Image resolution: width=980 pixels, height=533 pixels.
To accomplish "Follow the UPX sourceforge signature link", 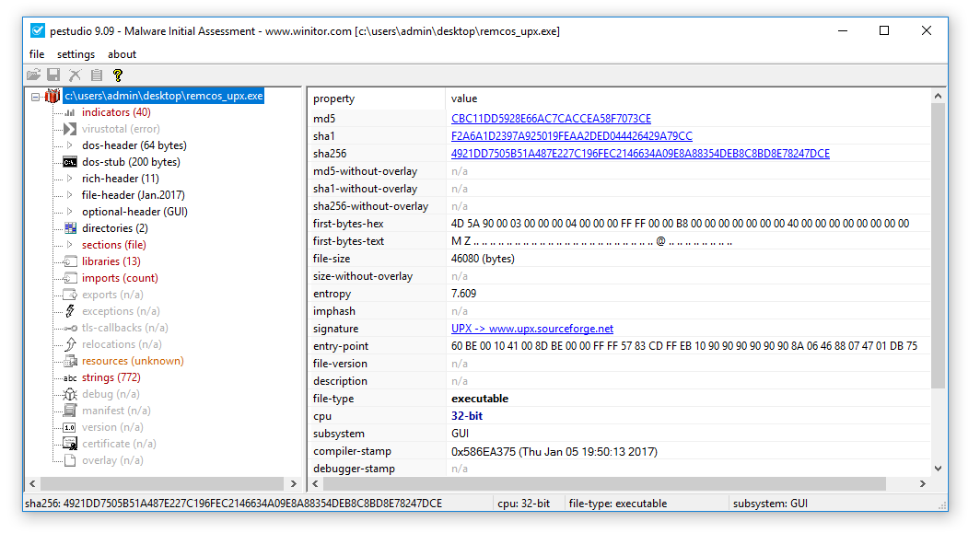I will coord(531,329).
